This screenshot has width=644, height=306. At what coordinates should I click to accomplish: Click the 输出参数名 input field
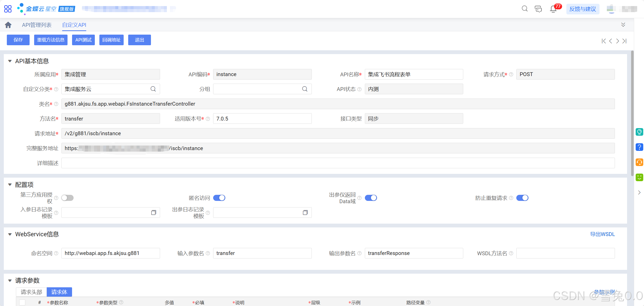[414, 253]
